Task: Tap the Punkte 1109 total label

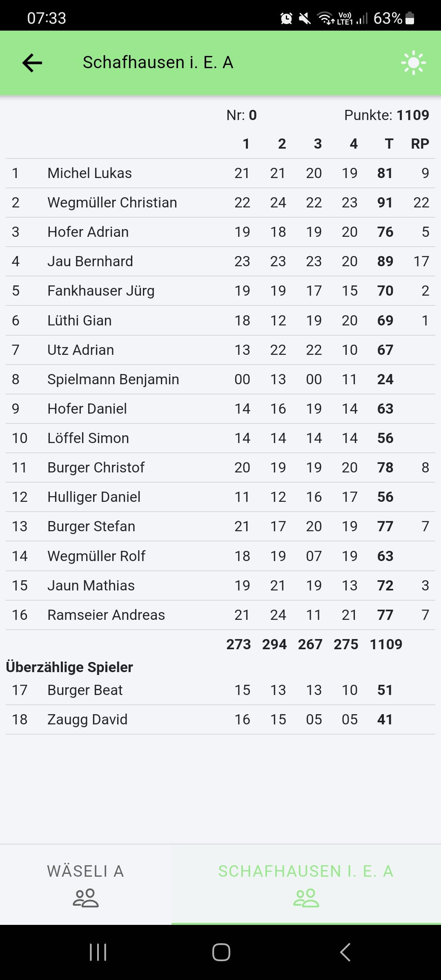Action: click(386, 115)
